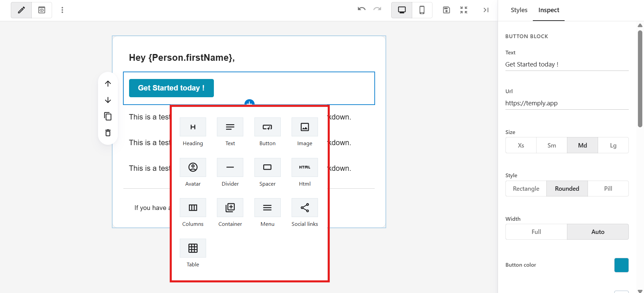
Task: Click the blue plus add-block button
Action: tap(249, 103)
